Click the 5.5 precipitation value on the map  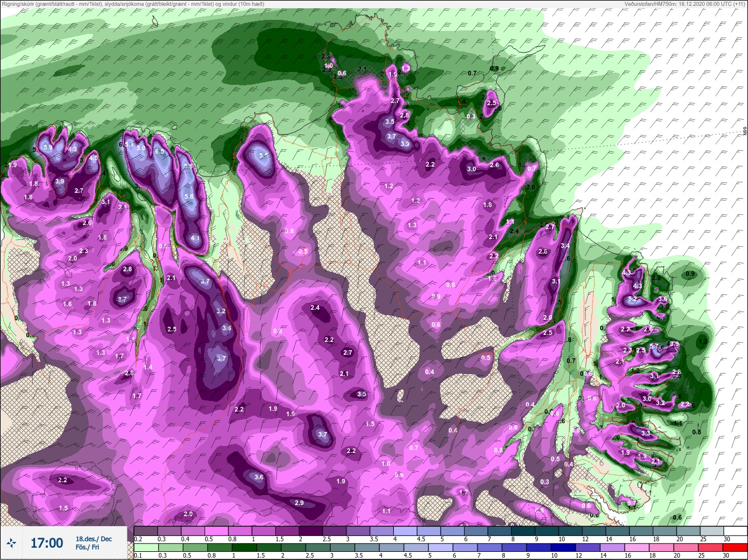[264, 155]
